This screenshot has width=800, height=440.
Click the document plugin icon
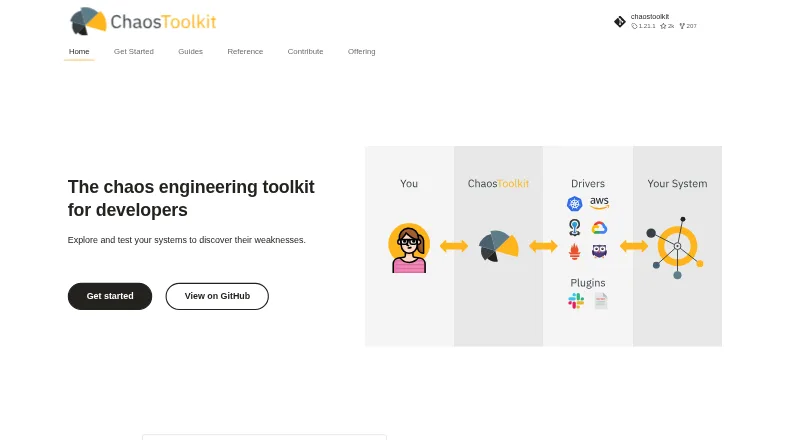pos(601,301)
